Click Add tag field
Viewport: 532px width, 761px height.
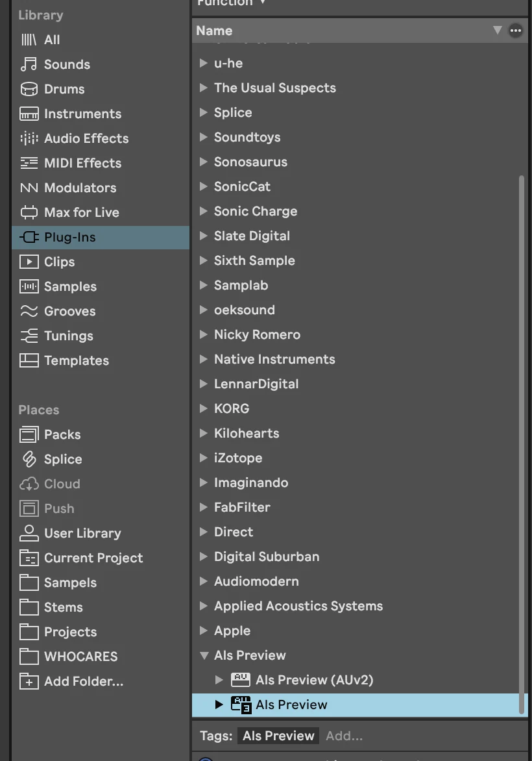[344, 736]
